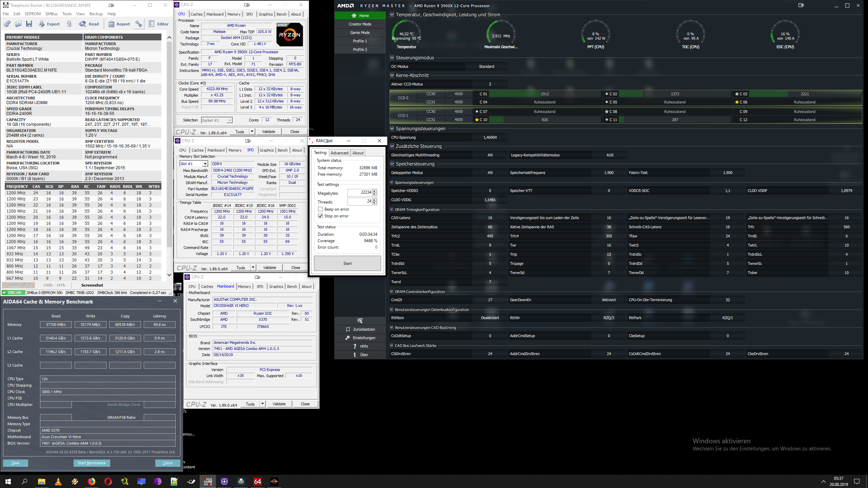This screenshot has height=488, width=868.
Task: Open Tools dropdown arrow in CPU-Z CPU window
Action: 252,132
